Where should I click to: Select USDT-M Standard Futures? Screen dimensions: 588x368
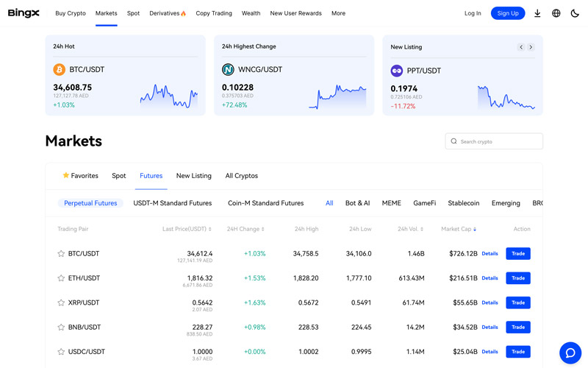173,203
